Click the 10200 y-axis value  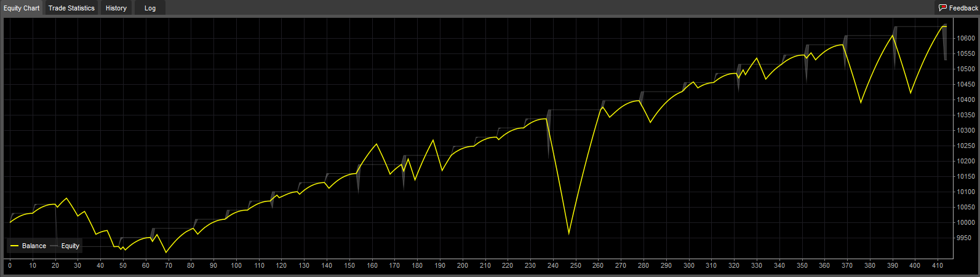[965, 161]
